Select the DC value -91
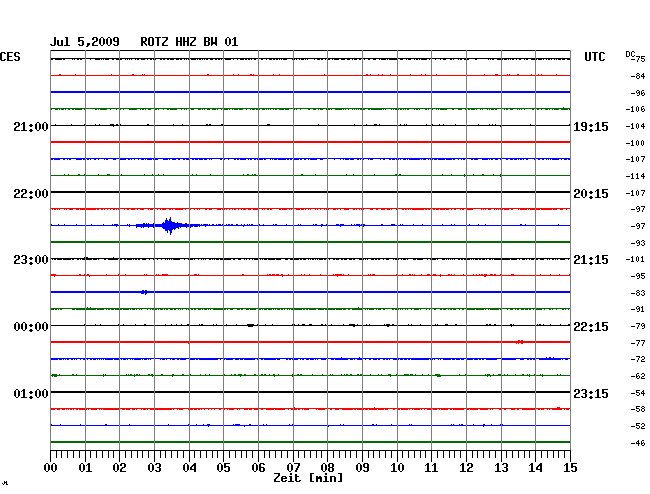The height and width of the screenshot is (494, 650). 638,309
